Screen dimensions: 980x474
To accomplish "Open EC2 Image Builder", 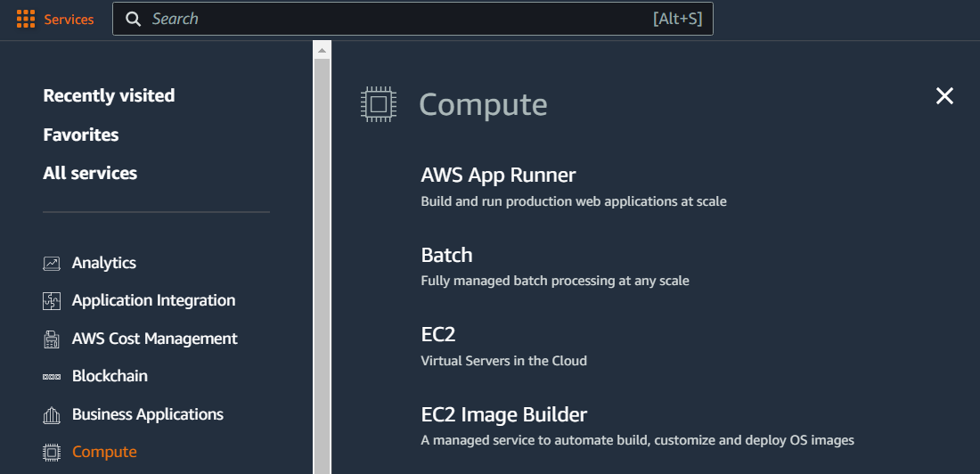I will [504, 414].
